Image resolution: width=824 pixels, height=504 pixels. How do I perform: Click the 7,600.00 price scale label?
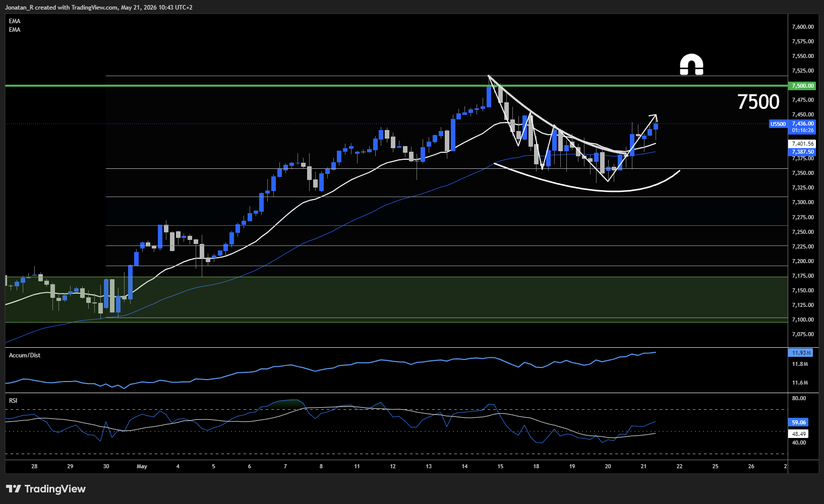[x=803, y=27]
